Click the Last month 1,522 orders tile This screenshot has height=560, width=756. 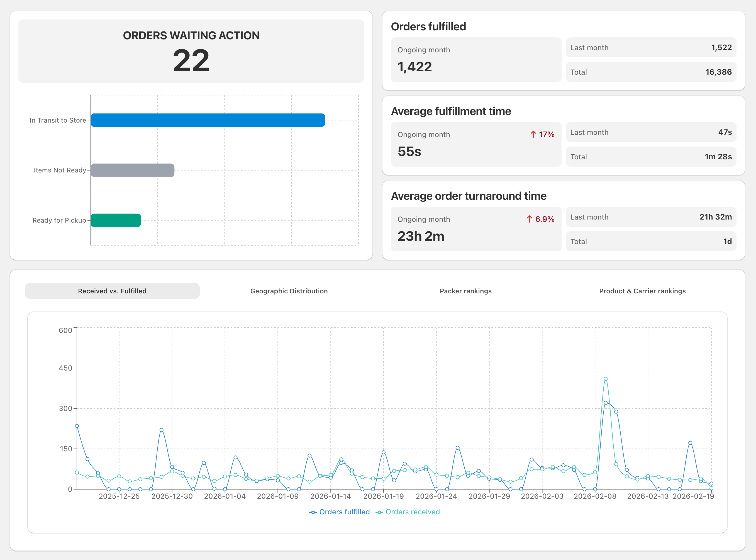pos(651,47)
